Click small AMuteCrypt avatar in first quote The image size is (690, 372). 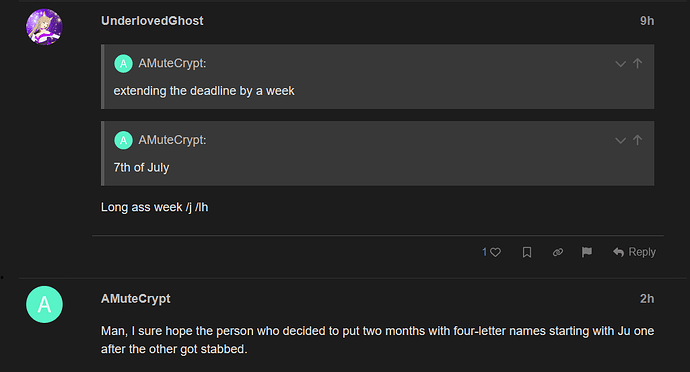pyautogui.click(x=123, y=64)
